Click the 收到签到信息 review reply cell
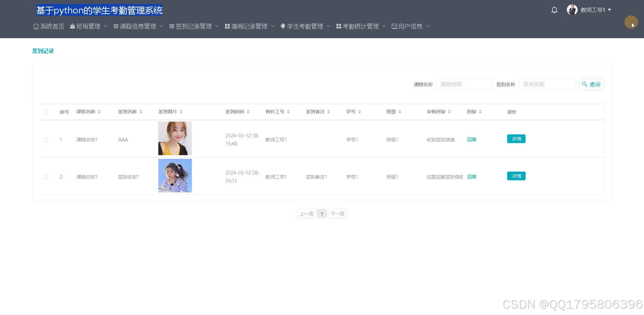Viewport: 644px width, 315px height. click(x=441, y=140)
